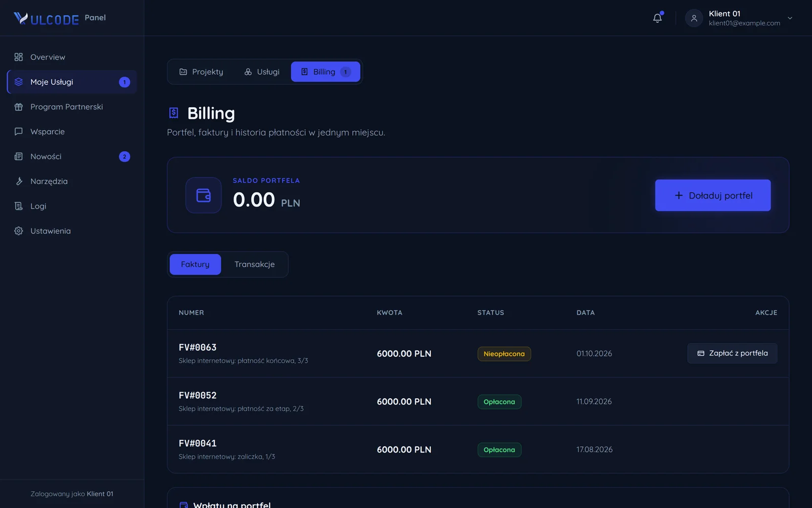This screenshot has width=812, height=508.
Task: Click the wallet icon beside Wpłaty na portfel
Action: (184, 505)
